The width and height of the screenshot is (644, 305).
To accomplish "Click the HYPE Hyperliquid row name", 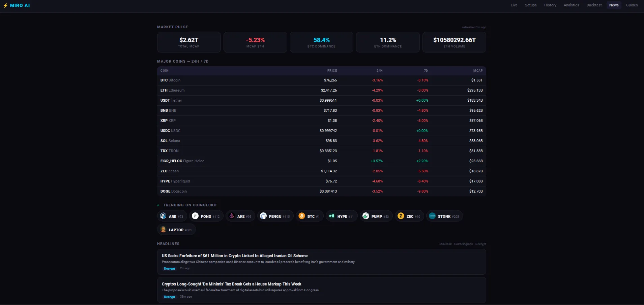I will [x=175, y=181].
